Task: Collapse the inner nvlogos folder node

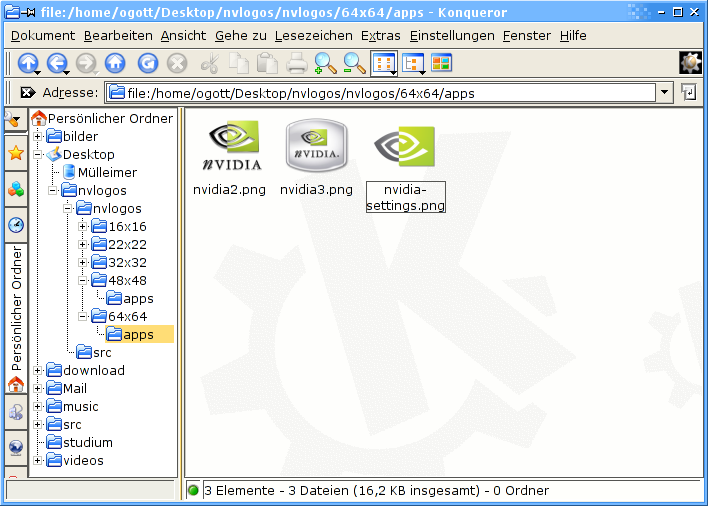Action: (68, 208)
